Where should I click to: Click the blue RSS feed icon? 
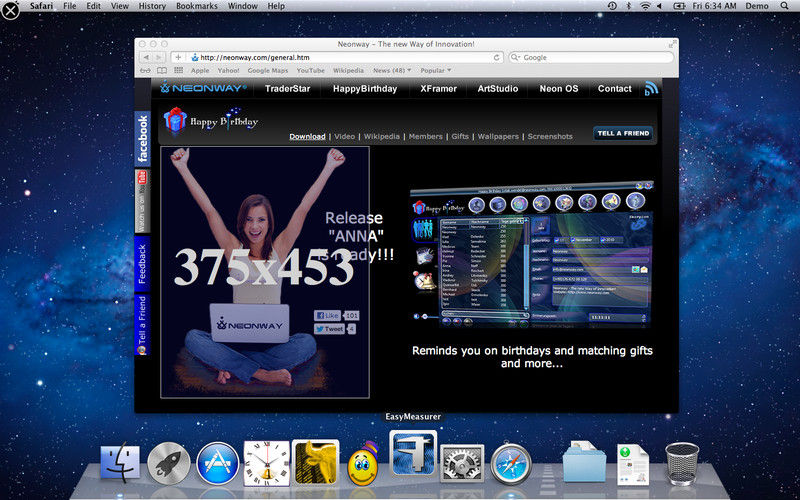pos(651,88)
